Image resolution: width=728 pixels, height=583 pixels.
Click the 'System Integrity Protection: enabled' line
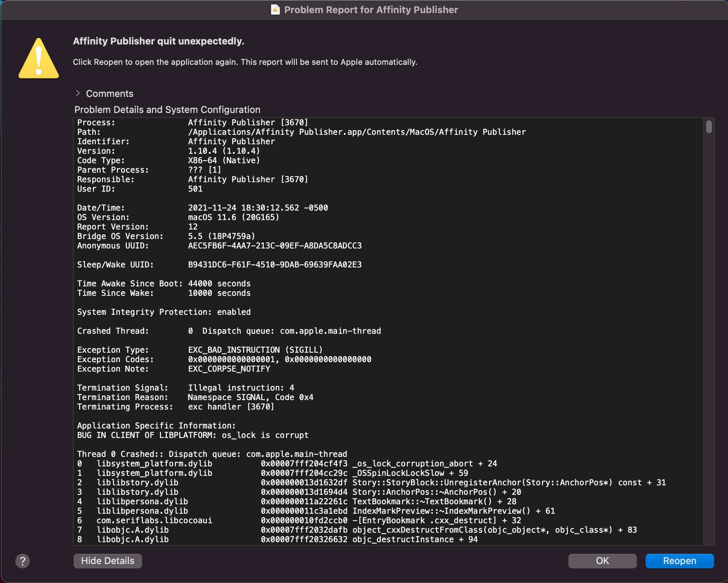[164, 312]
